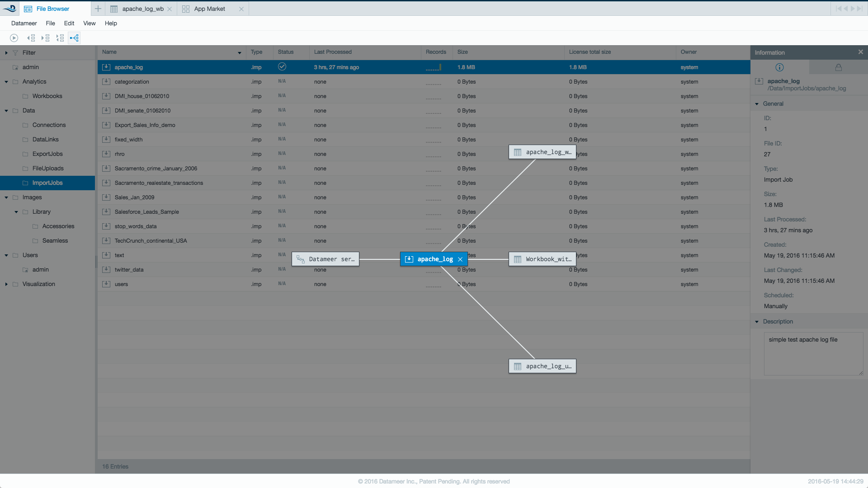Click the Datameer ser... graph node
The width and height of the screenshot is (868, 488).
point(325,259)
